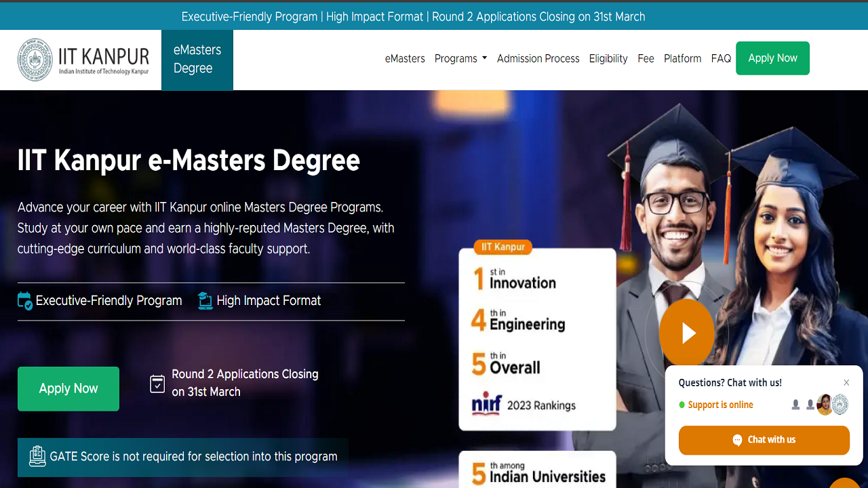Expand the Programs dropdown menu
This screenshot has height=488, width=868.
point(460,58)
